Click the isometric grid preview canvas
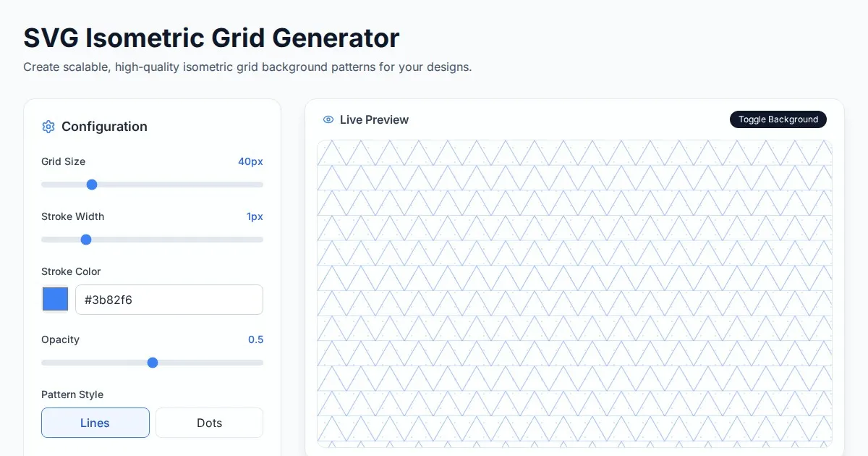Screen dimensions: 868x456 574,293
